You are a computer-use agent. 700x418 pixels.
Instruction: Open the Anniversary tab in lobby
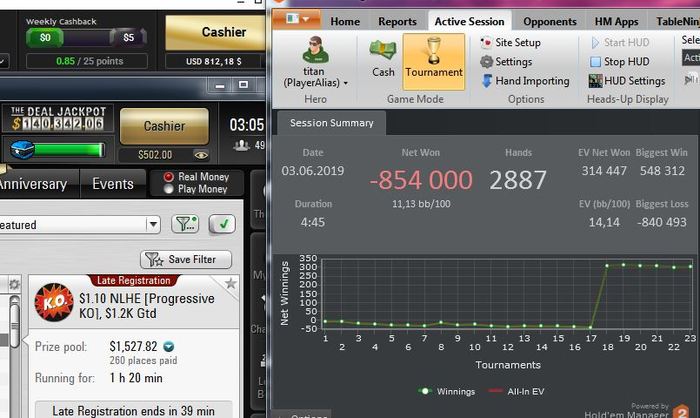[x=33, y=184]
